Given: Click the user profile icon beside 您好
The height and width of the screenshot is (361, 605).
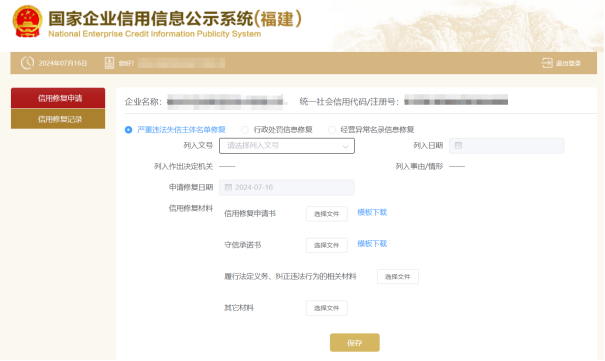Looking at the screenshot, I should (x=109, y=63).
